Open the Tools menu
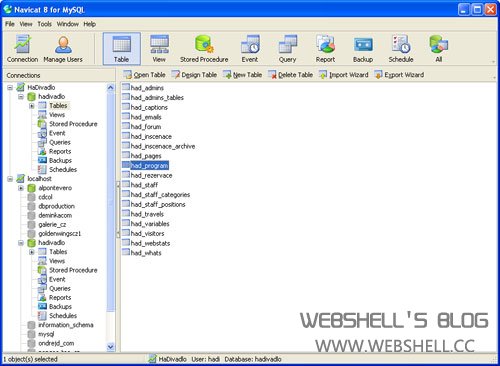This screenshot has width=500, height=366. coord(44,24)
